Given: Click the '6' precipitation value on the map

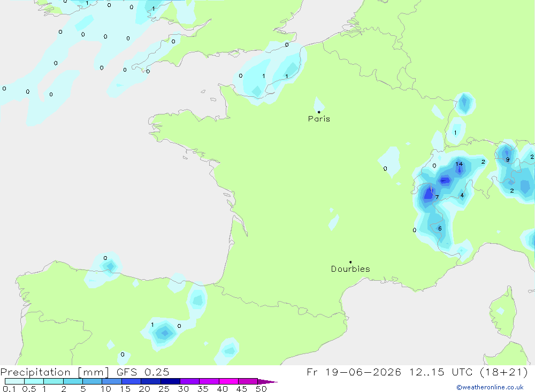Looking at the screenshot, I should tap(440, 228).
